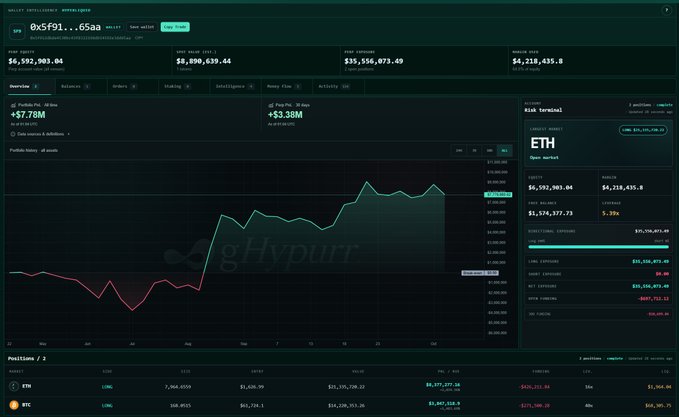Click the Portfolio history all assets label

[x=34, y=150]
